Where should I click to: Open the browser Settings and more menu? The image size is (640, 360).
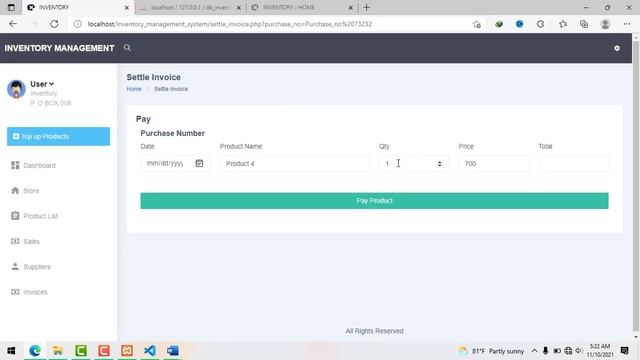[627, 24]
